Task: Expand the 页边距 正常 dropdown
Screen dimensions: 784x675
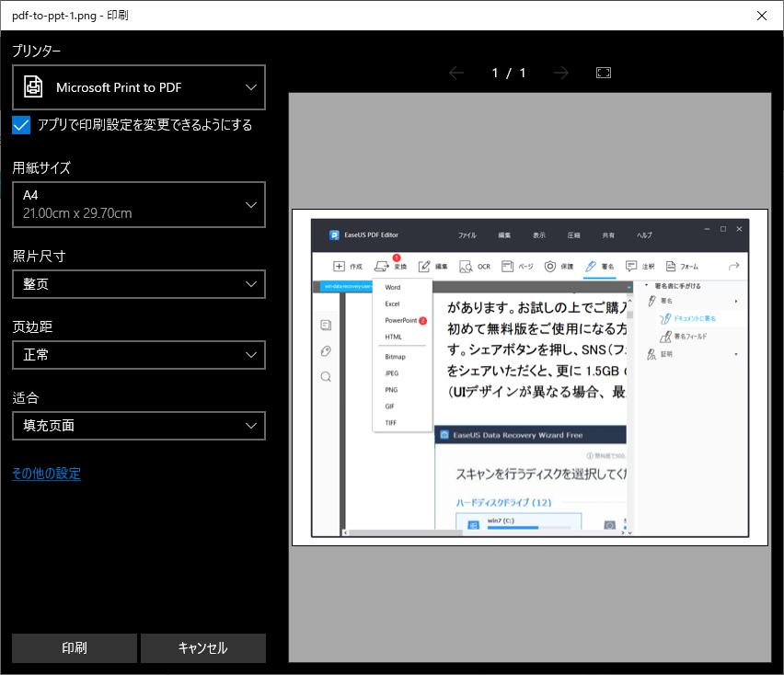Action: (x=139, y=355)
